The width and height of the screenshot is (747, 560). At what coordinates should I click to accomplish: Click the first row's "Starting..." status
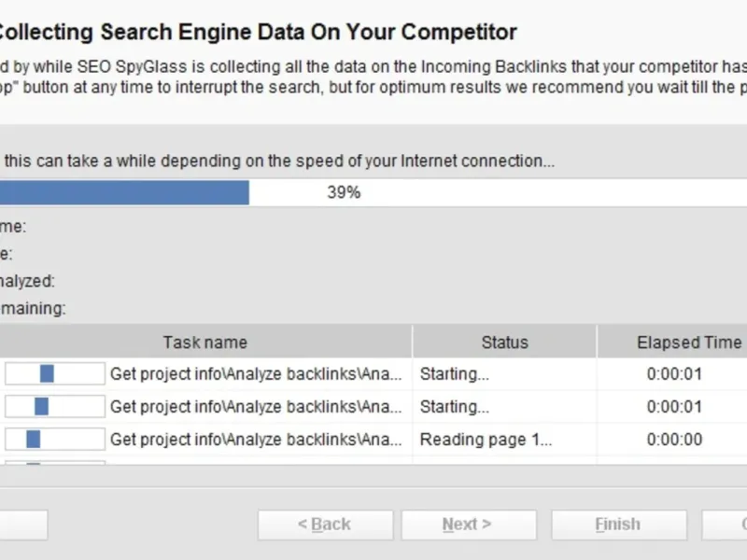click(x=455, y=374)
